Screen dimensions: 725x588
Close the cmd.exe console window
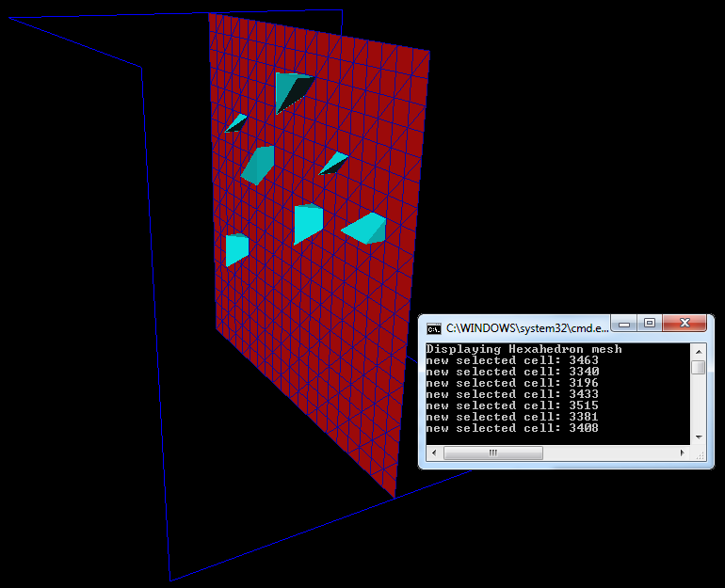(685, 323)
